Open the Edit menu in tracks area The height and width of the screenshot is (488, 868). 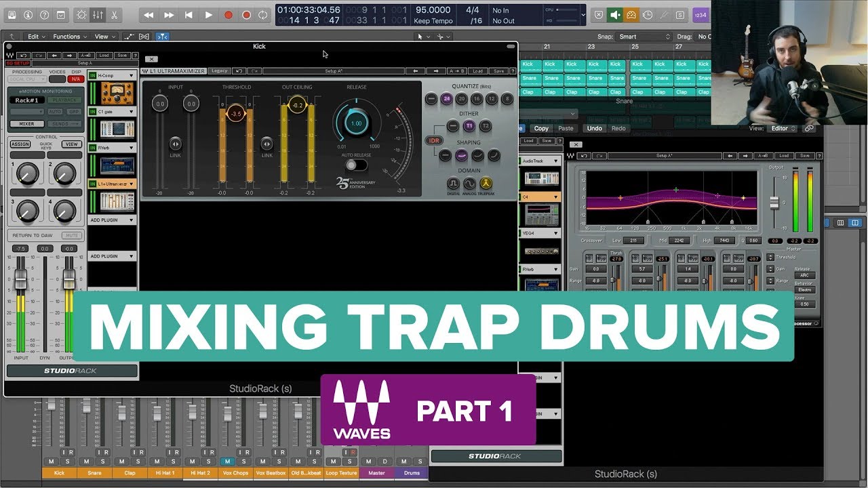(37, 37)
